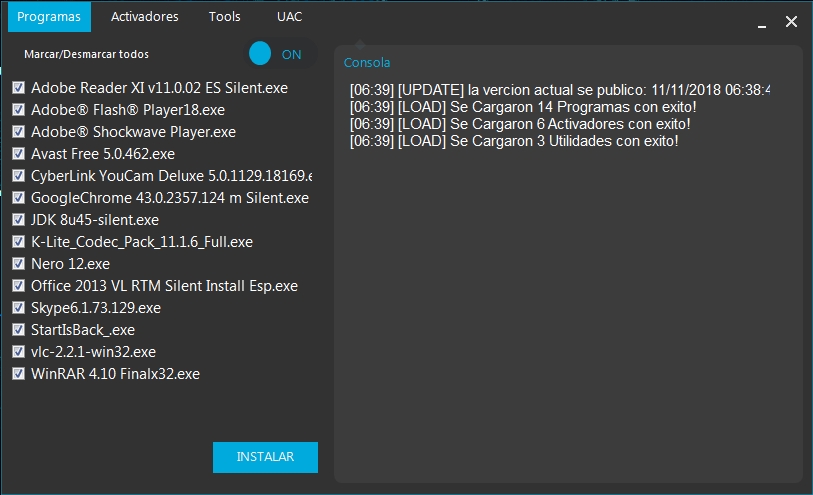Select the 'Se Cargaron 14 Programas' console line
The image size is (813, 495).
523,107
